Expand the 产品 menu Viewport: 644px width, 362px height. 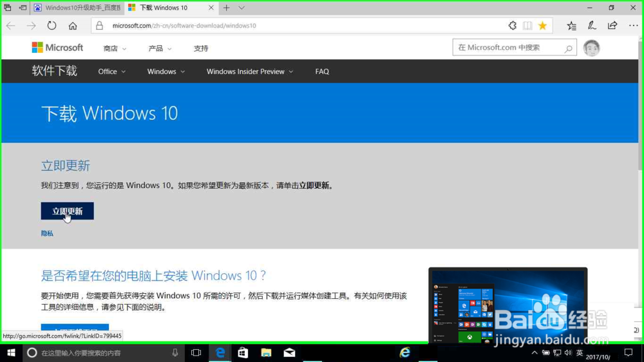tap(160, 48)
